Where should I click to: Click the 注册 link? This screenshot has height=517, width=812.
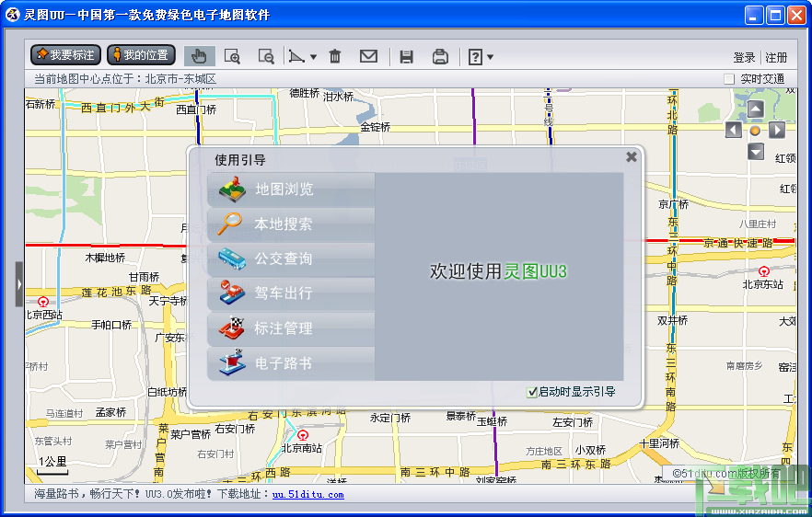776,57
